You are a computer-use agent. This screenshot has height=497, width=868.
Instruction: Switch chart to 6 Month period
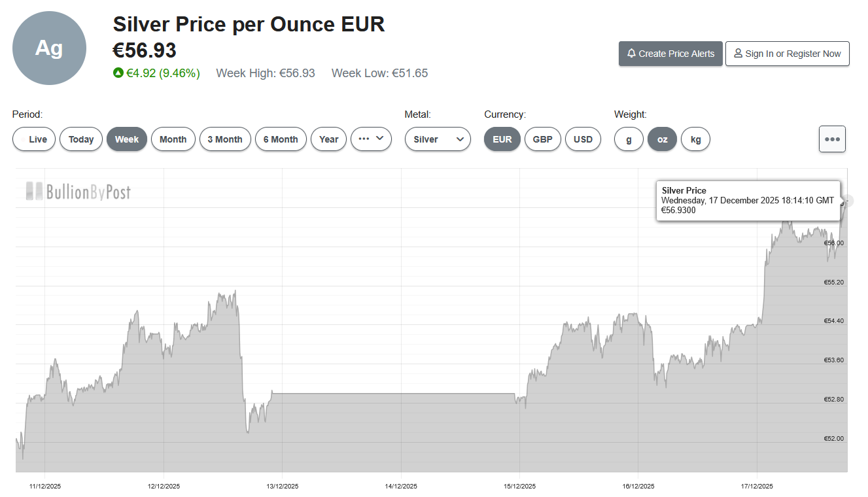281,139
